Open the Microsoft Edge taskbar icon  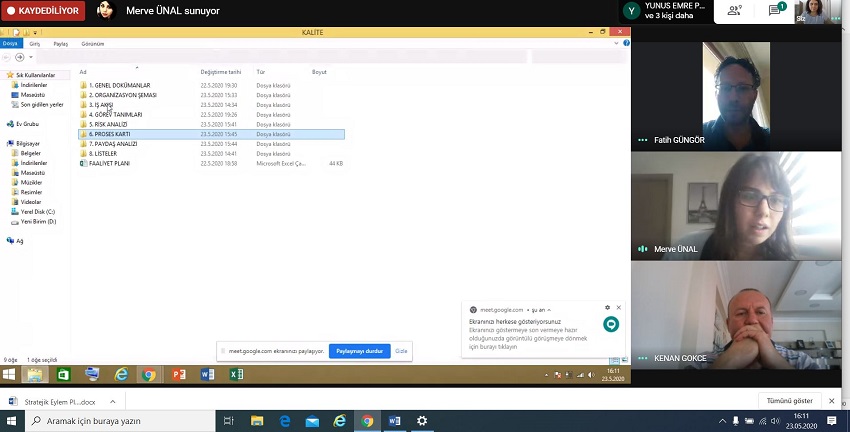click(x=285, y=421)
